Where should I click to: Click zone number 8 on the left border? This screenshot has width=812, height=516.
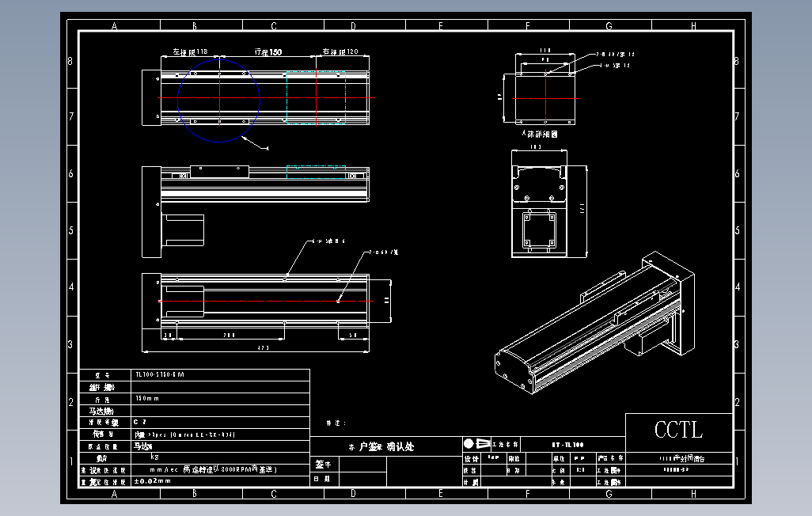tap(70, 61)
